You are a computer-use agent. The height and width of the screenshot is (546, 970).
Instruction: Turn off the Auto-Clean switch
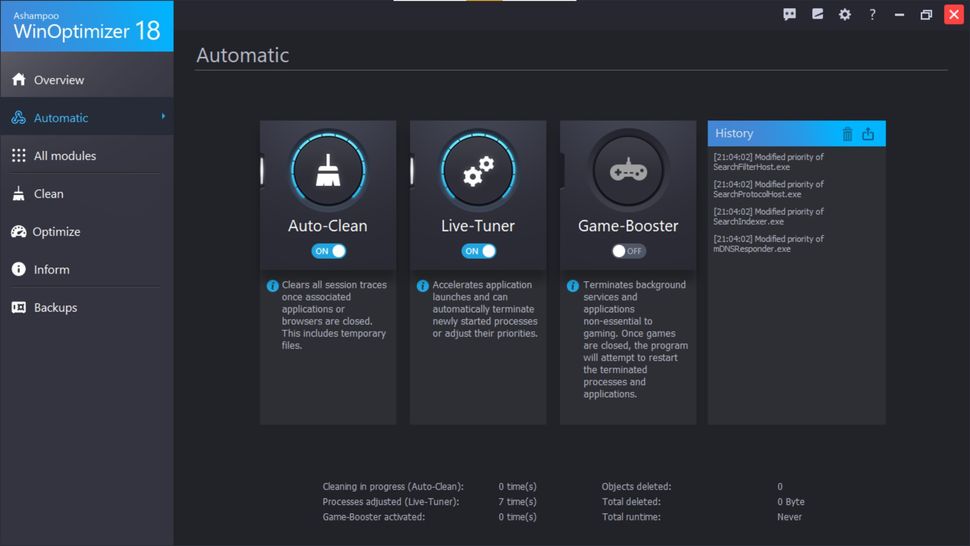tap(328, 251)
